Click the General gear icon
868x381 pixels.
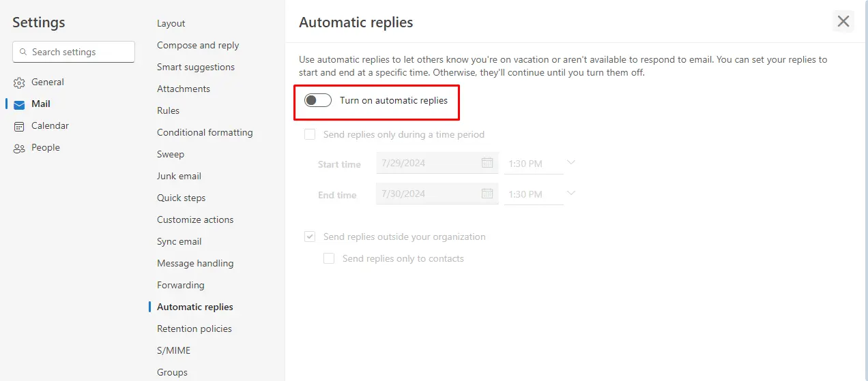[19, 82]
